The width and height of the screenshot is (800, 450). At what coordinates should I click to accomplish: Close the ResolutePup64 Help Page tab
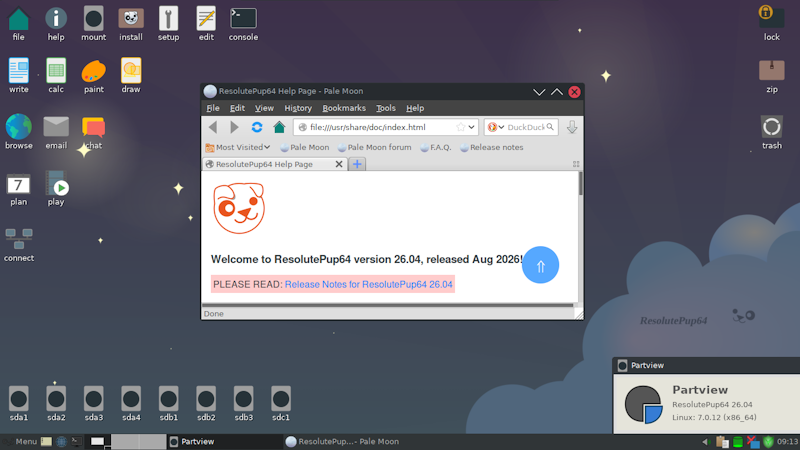(x=339, y=164)
